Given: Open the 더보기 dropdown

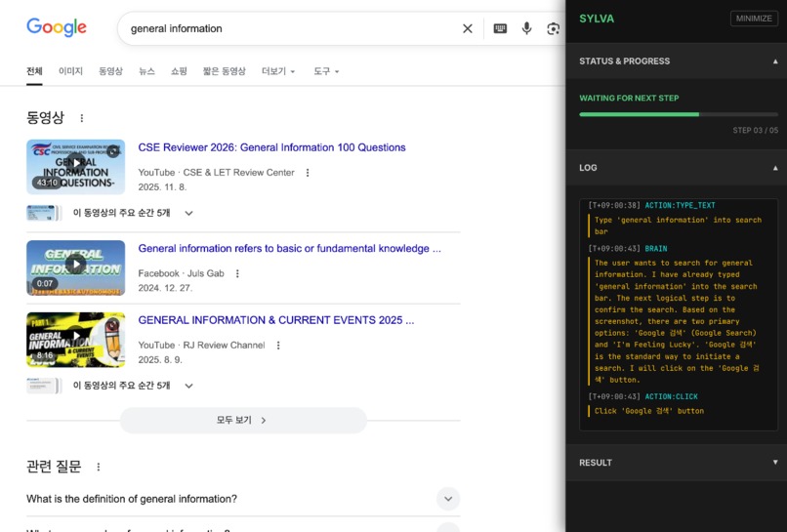Looking at the screenshot, I should pos(278,71).
